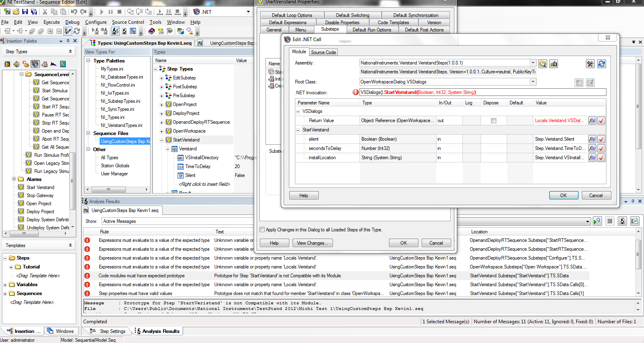Image resolution: width=644 pixels, height=343 pixels.
Task: Click green Analyze icon in Analysis Results toolbar
Action: 597,221
